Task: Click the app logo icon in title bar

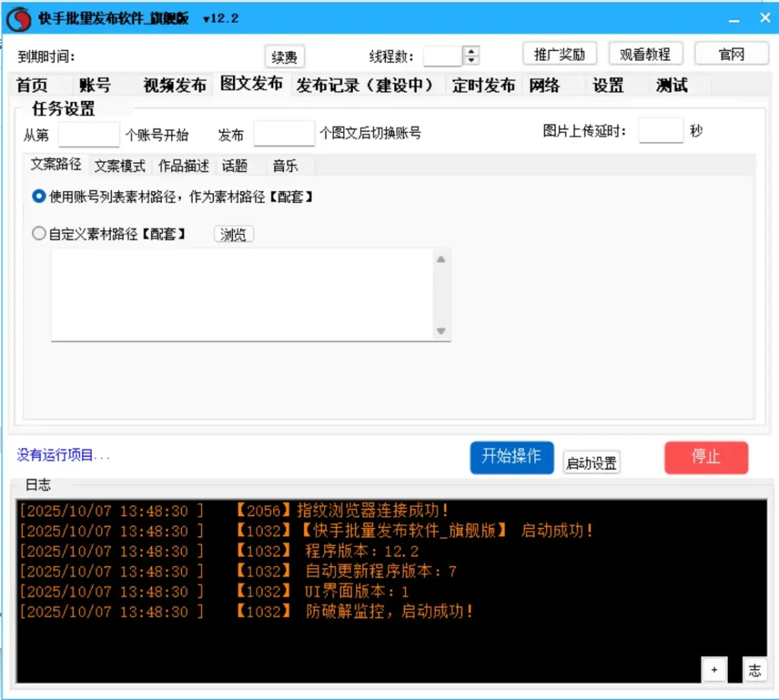Action: (x=20, y=19)
